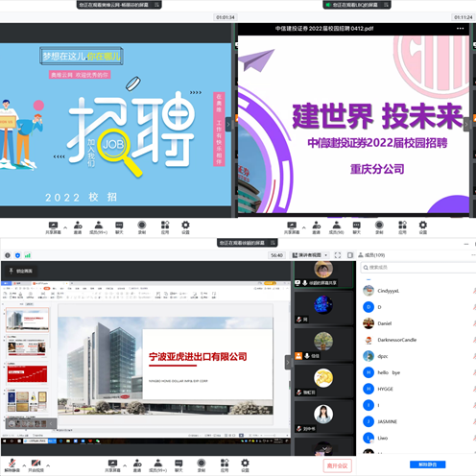Open meeting info circle icon beside shield
Image resolution: width=476 pixels, height=476 pixels.
click(8, 255)
